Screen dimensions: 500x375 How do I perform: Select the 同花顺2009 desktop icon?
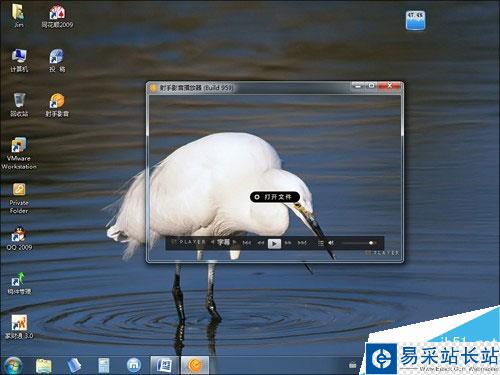coord(57,15)
